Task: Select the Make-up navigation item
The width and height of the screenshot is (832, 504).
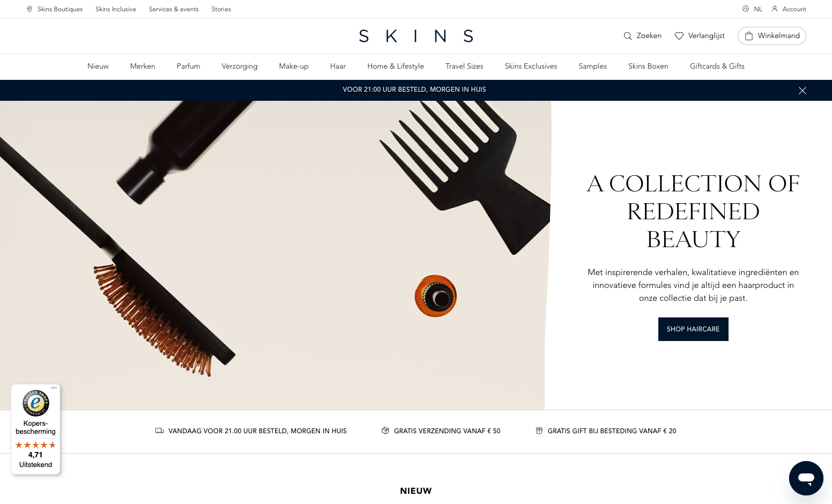Action: pyautogui.click(x=294, y=66)
